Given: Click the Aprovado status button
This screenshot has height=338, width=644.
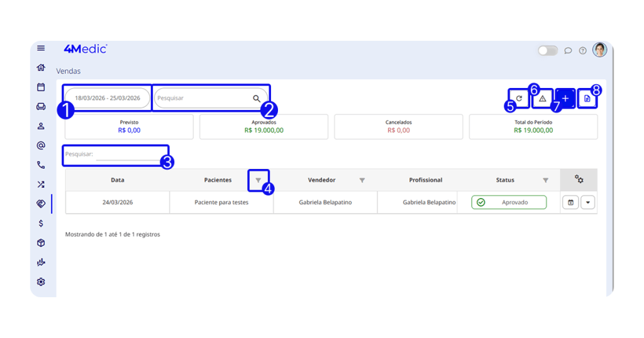Looking at the screenshot, I should (x=509, y=202).
